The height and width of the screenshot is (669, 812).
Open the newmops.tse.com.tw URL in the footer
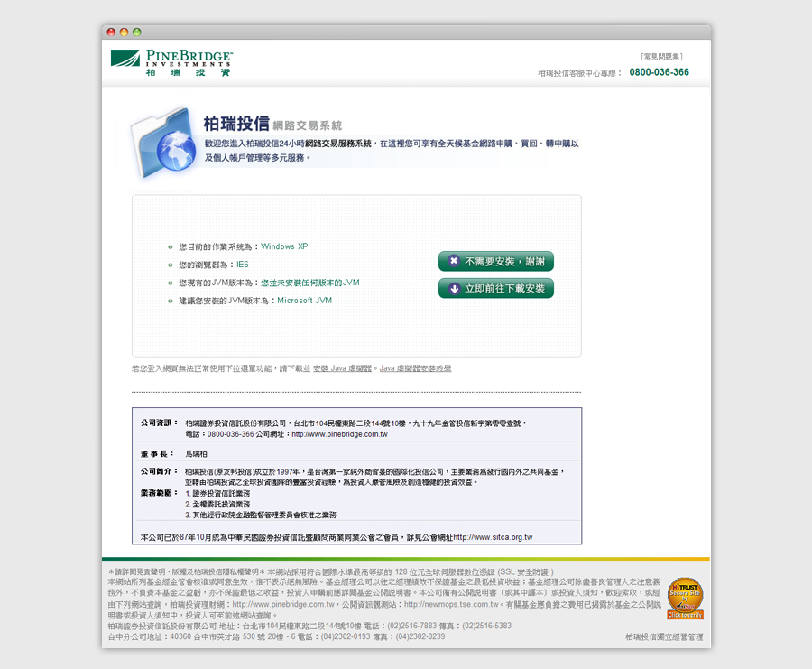(451, 604)
